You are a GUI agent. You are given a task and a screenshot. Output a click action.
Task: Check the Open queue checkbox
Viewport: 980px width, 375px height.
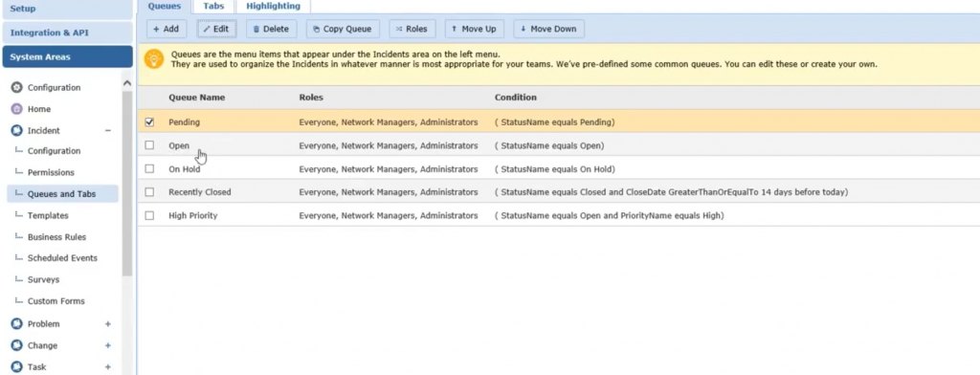pyautogui.click(x=149, y=145)
